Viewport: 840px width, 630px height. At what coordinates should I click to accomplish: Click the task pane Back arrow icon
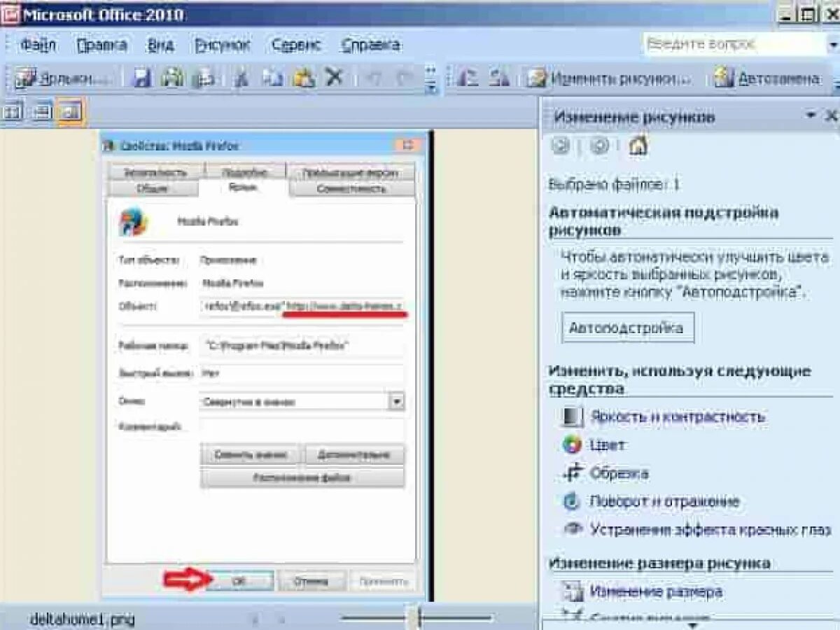(561, 145)
